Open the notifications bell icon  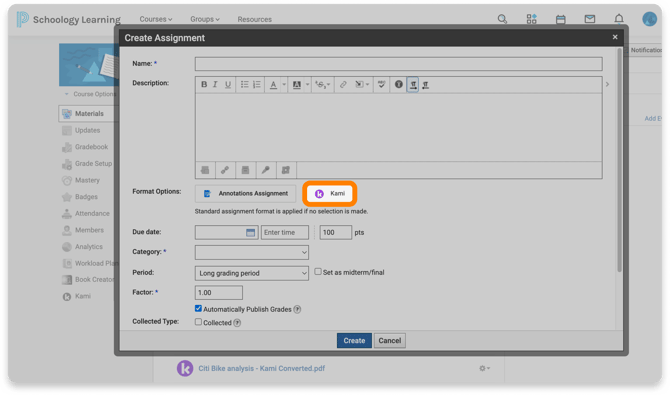point(619,19)
